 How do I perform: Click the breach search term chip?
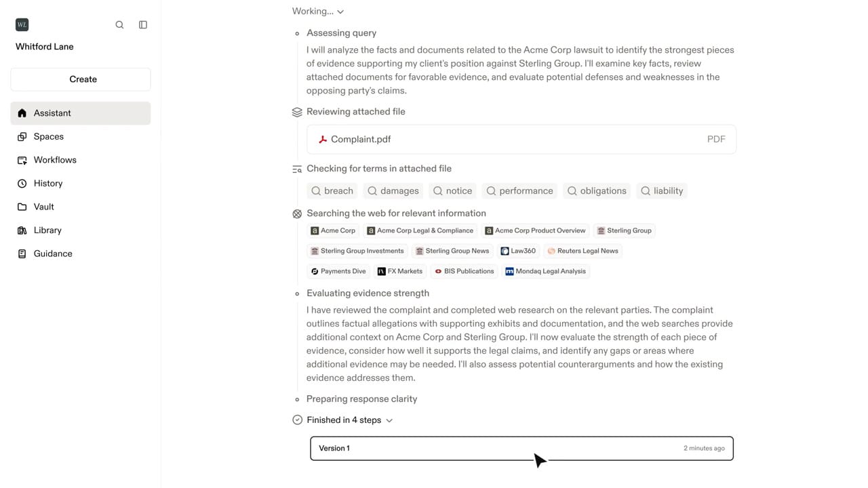(332, 191)
